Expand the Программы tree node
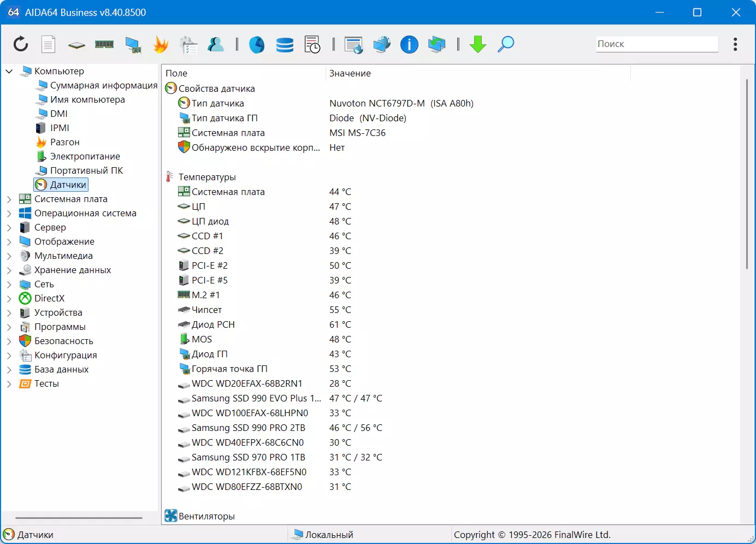Image resolution: width=756 pixels, height=544 pixels. coord(9,327)
